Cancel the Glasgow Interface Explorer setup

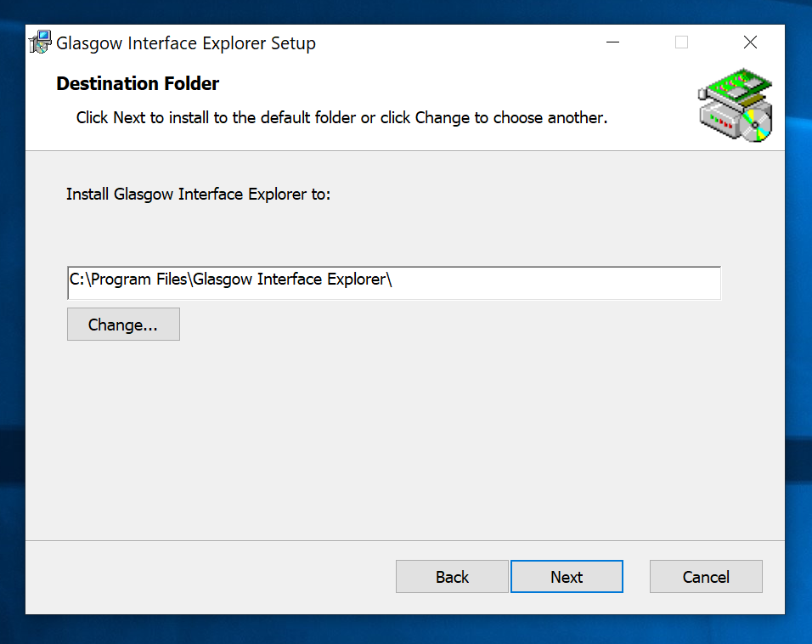tap(706, 576)
